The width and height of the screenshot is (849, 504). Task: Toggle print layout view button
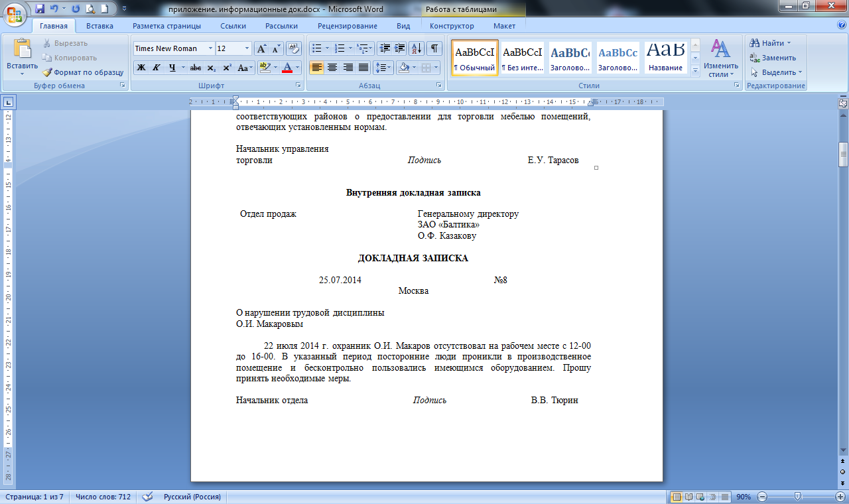click(677, 496)
